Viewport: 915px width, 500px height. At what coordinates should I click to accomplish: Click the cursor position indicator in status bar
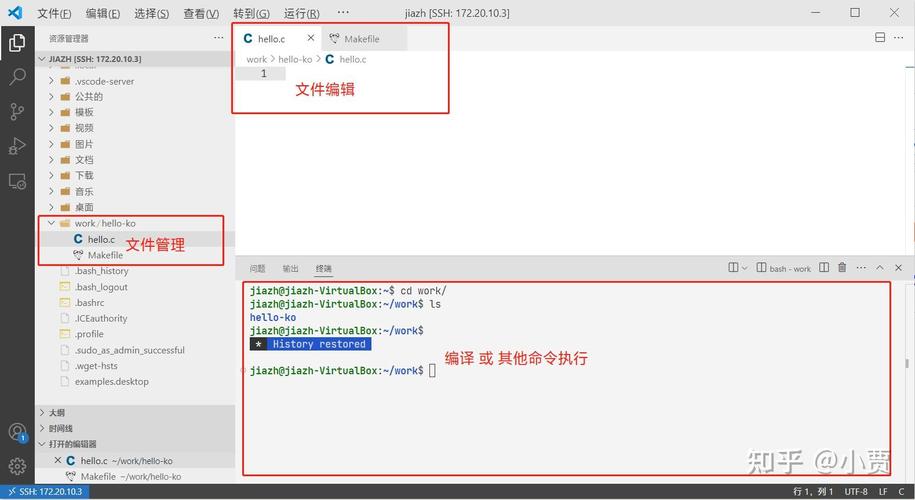click(813, 492)
